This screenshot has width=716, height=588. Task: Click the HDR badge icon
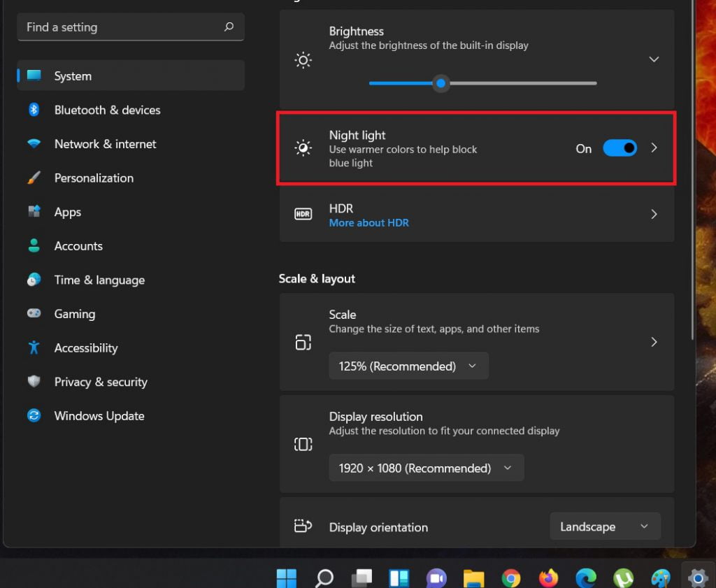[303, 214]
